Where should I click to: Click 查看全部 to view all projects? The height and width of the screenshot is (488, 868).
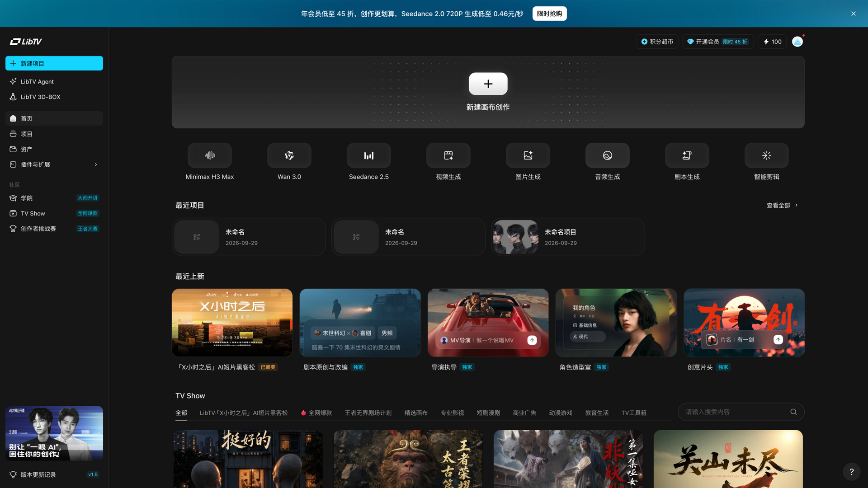[782, 205]
